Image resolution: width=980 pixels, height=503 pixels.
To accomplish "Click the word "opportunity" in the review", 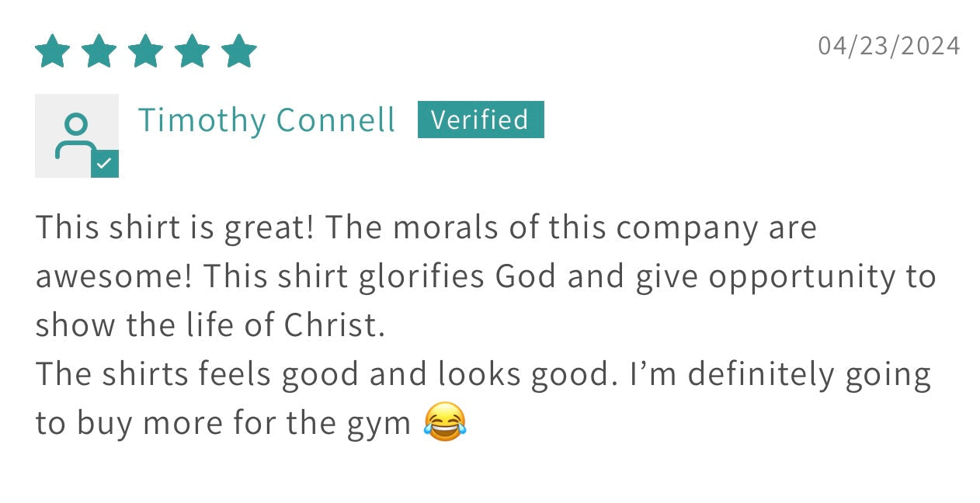I will pyautogui.click(x=801, y=277).
